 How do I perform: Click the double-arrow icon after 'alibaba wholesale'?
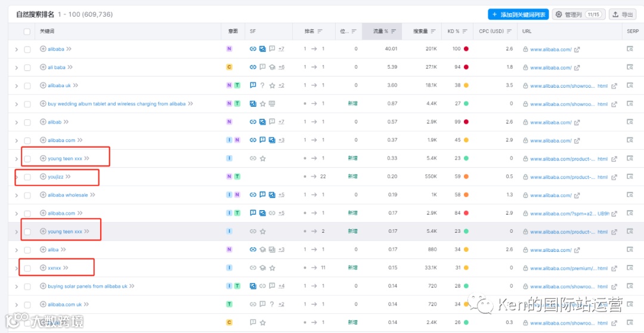[x=93, y=195]
